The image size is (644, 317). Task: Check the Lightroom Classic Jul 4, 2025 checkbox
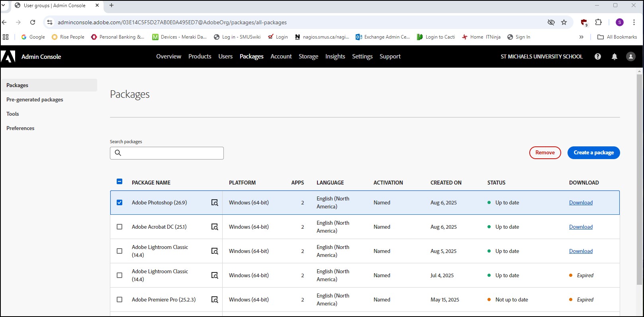pos(119,275)
